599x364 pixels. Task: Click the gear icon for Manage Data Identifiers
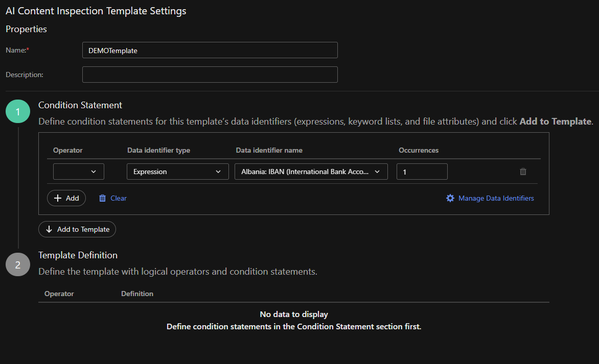pos(450,198)
